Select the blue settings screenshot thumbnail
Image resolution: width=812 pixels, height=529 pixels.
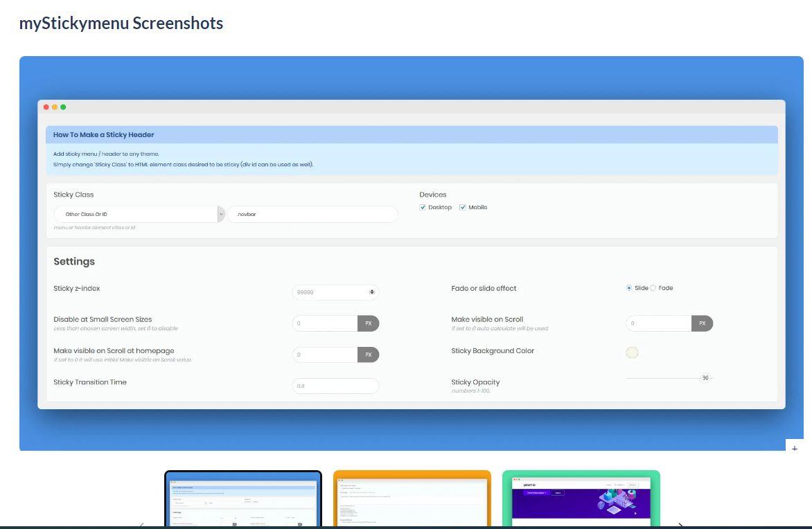(x=243, y=499)
